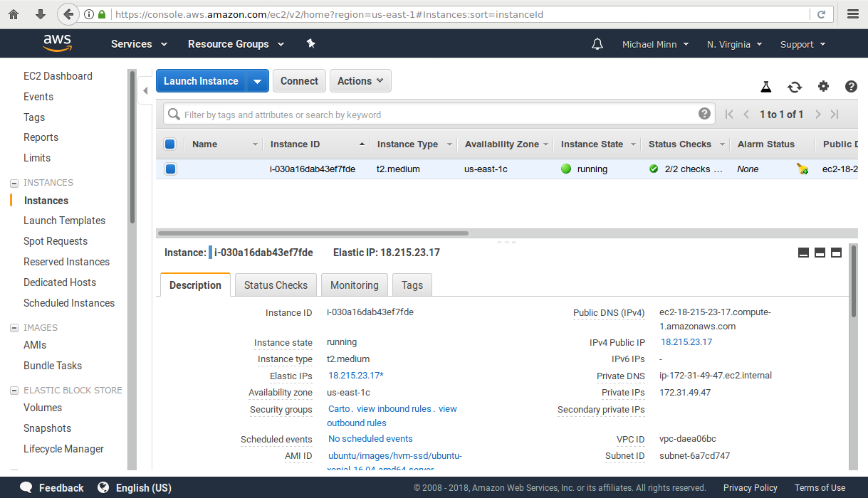
Task: Click the Connect button
Action: (x=299, y=81)
